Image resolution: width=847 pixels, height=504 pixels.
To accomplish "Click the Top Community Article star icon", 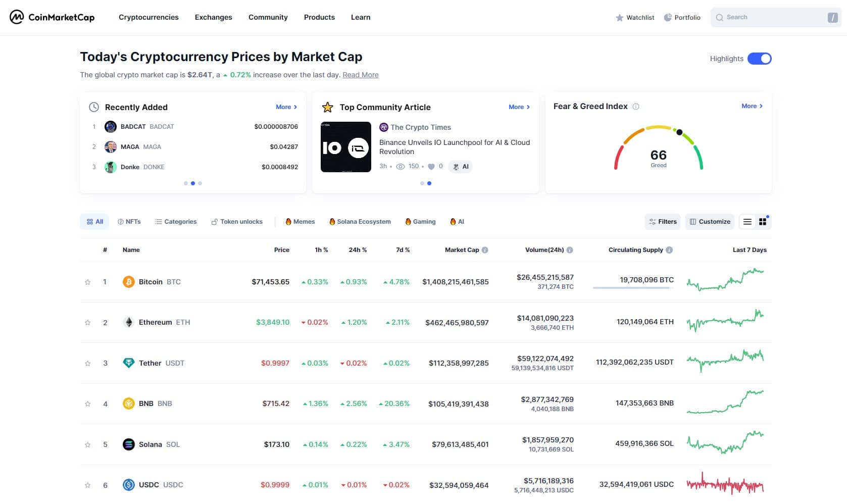I will [328, 107].
